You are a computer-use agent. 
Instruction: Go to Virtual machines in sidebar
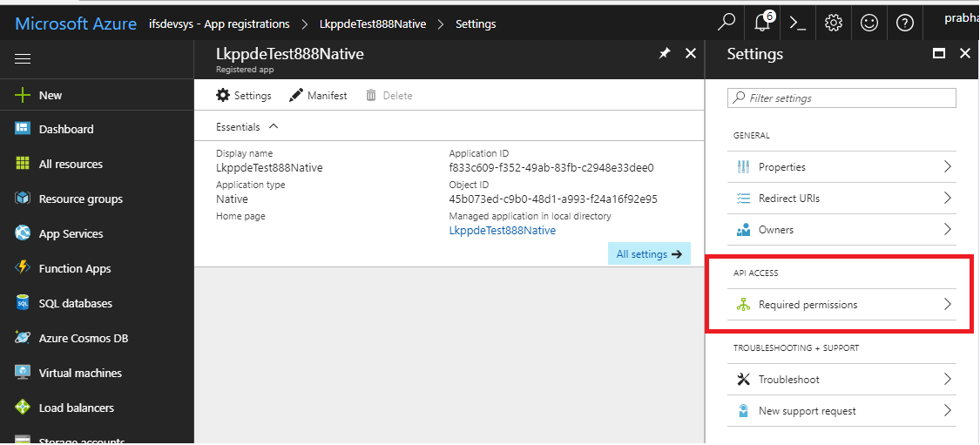(x=80, y=373)
